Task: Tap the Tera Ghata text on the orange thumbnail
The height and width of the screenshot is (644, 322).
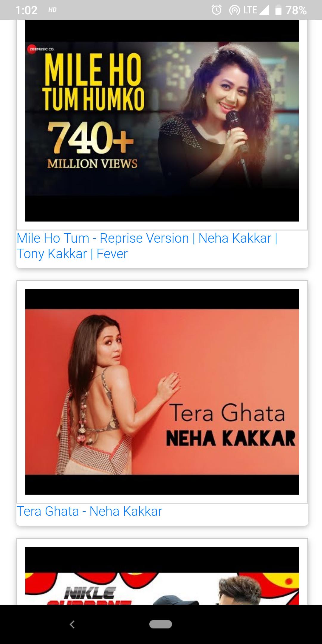Action: (227, 413)
